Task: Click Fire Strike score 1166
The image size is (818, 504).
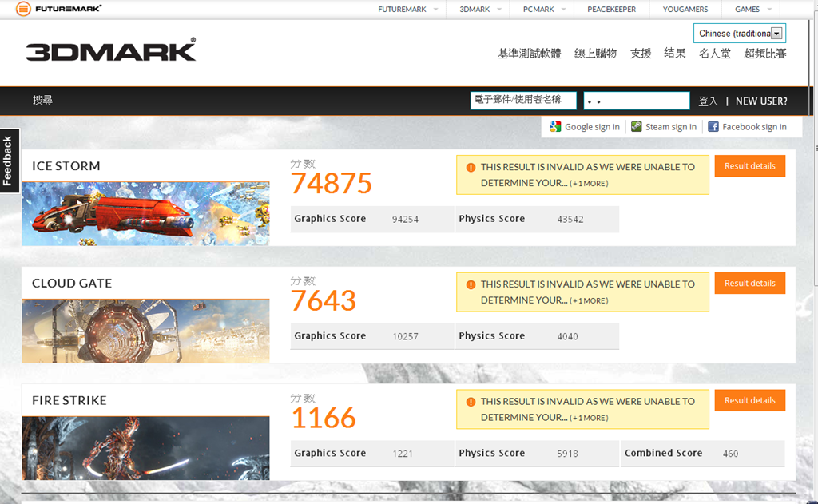Action: coord(324,419)
